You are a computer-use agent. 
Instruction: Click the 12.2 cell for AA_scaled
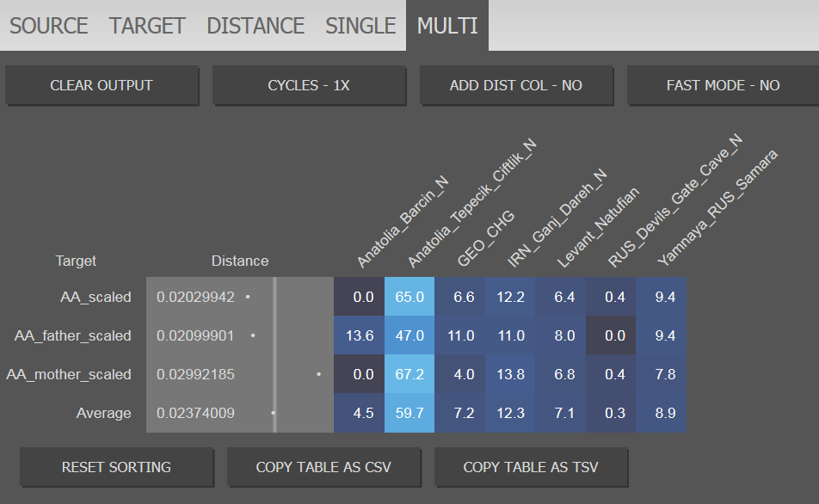tap(510, 297)
